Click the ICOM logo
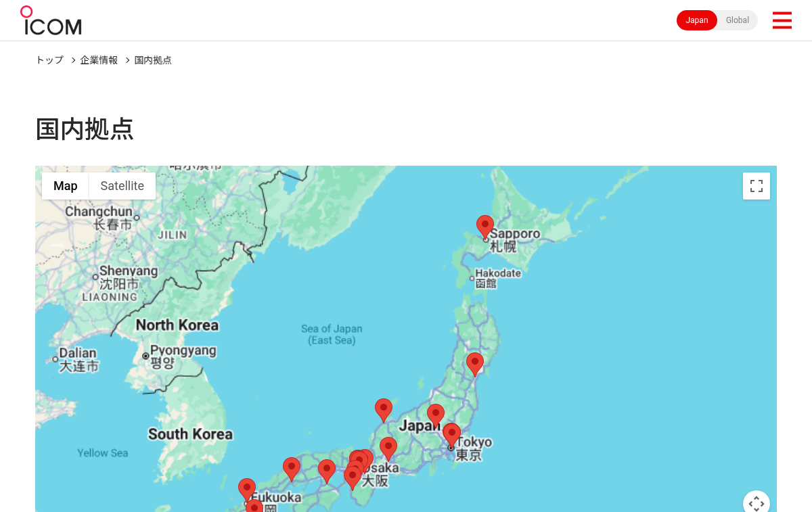The image size is (812, 512). (51, 20)
